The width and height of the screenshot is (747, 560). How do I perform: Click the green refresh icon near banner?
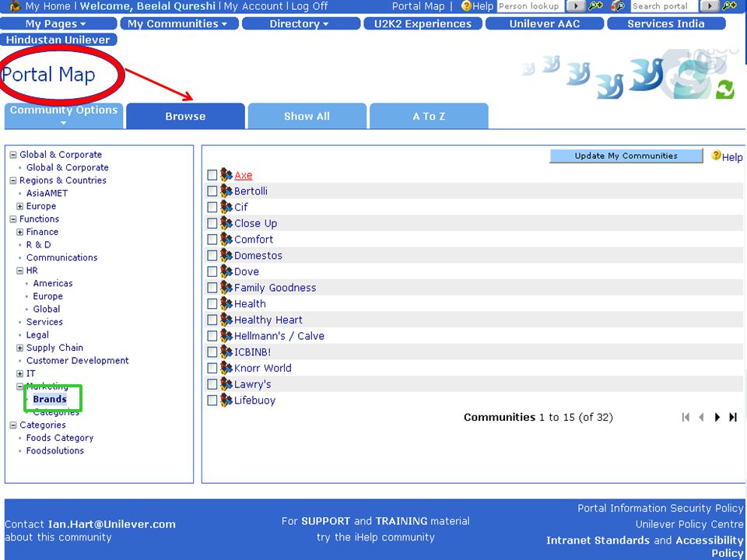point(724,89)
